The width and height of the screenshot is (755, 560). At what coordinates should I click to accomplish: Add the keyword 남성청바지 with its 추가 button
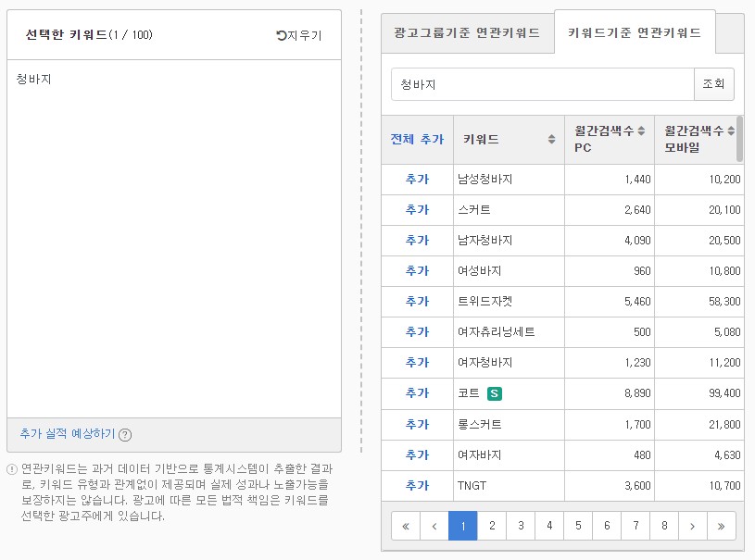[x=417, y=179]
